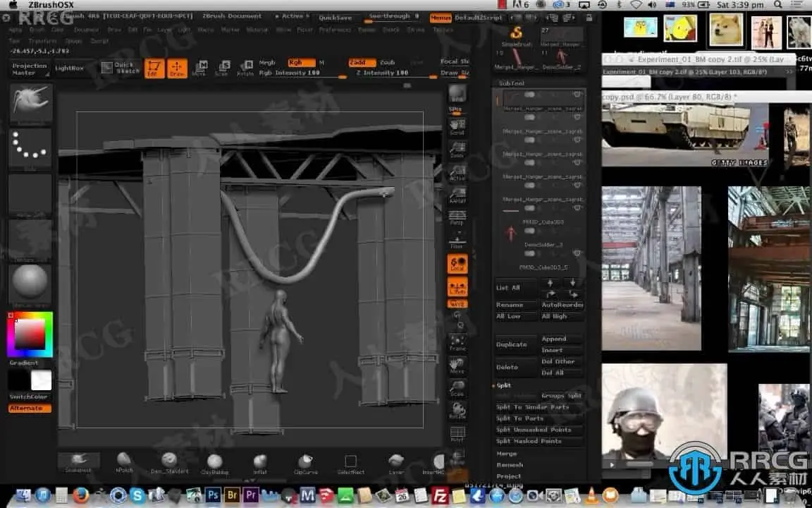Click the Duplicate subtool button

(x=512, y=344)
